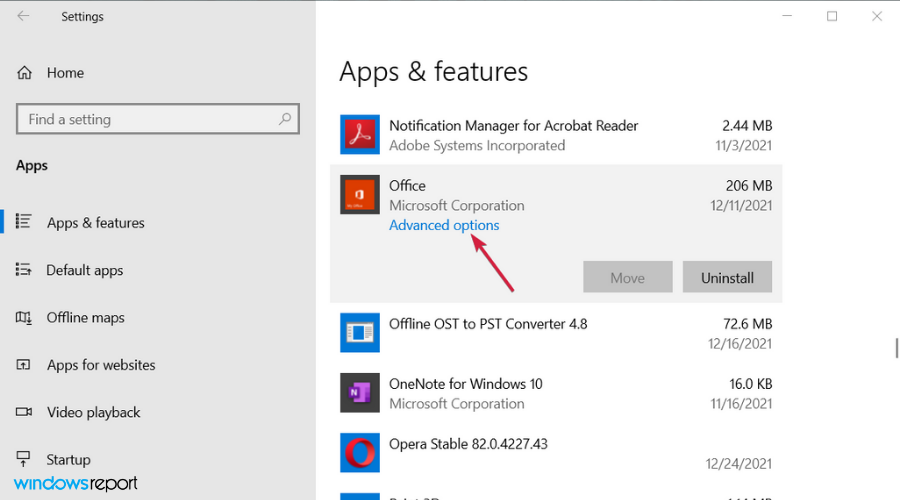Focus the Find a setting search box
900x500 pixels.
click(x=158, y=119)
